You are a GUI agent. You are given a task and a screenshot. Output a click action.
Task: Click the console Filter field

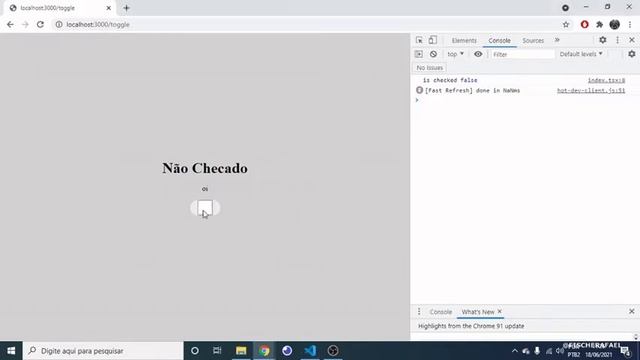522,54
